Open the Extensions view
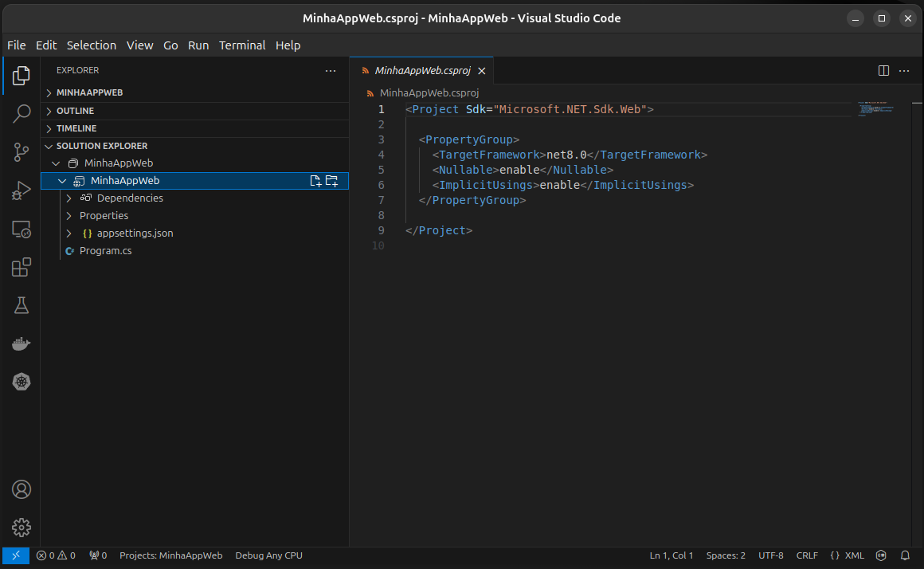 coord(22,267)
